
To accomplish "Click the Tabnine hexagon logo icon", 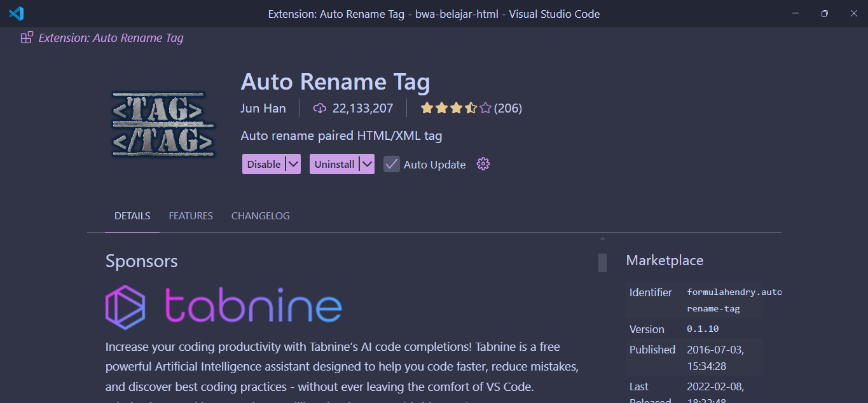I will point(125,307).
